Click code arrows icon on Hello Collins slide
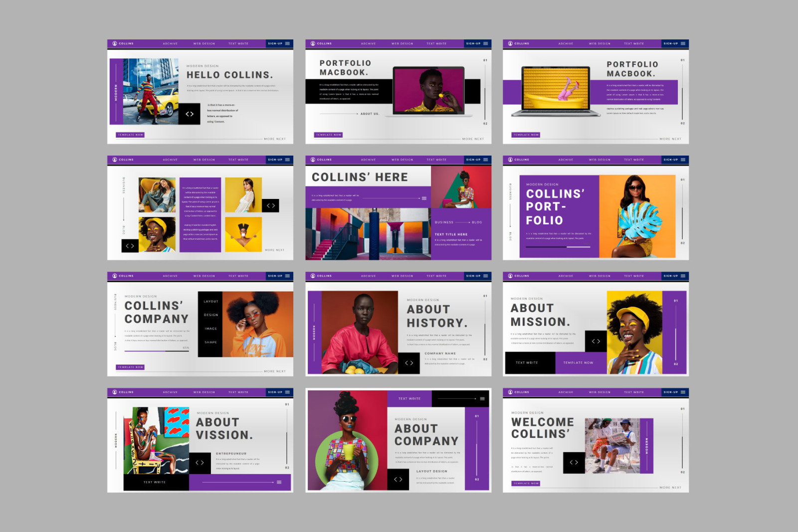 click(190, 114)
